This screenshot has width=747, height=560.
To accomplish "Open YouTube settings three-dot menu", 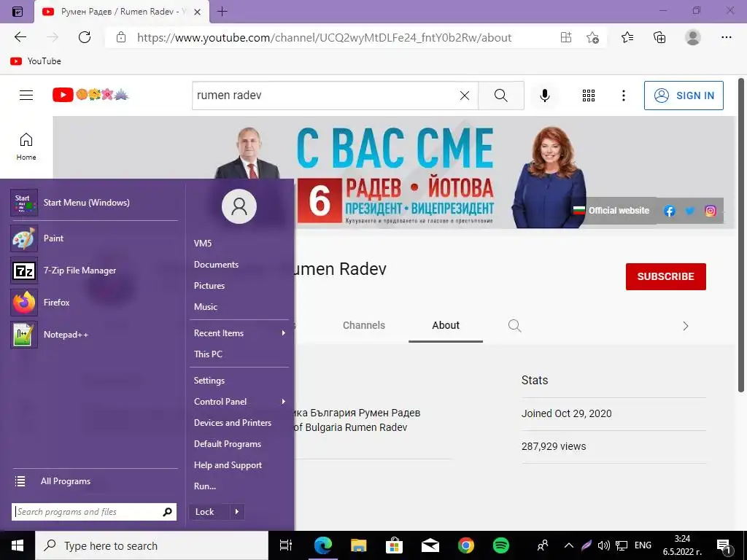I will click(x=623, y=96).
